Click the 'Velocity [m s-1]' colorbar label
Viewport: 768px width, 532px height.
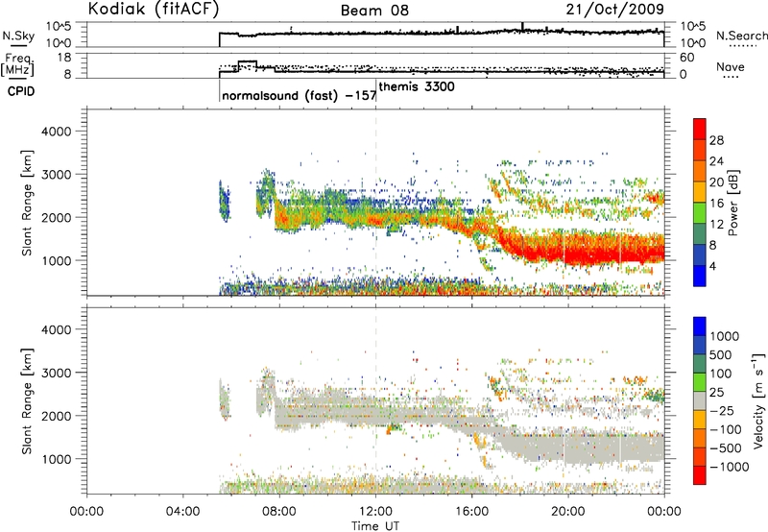pyautogui.click(x=758, y=400)
